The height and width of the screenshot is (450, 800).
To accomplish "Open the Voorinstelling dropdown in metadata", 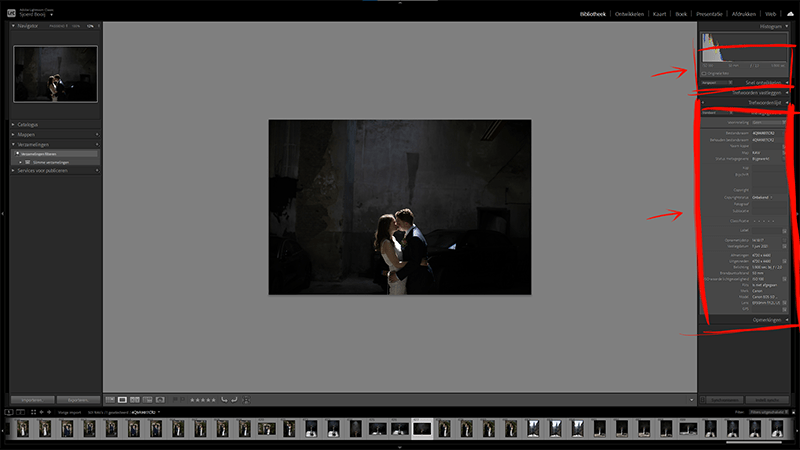I will tap(768, 122).
